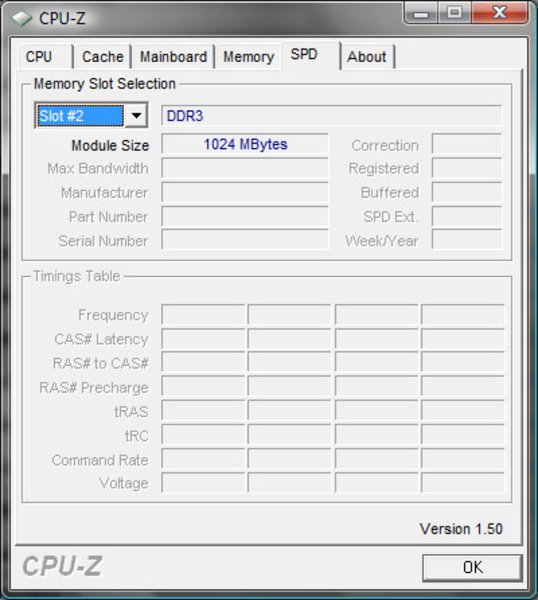
Task: Click the SPD tab
Action: pyautogui.click(x=311, y=55)
